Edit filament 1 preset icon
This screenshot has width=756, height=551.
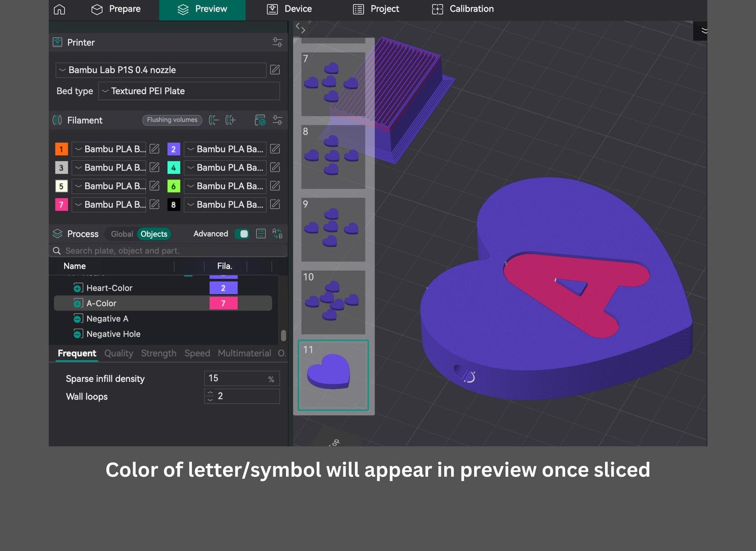(155, 149)
